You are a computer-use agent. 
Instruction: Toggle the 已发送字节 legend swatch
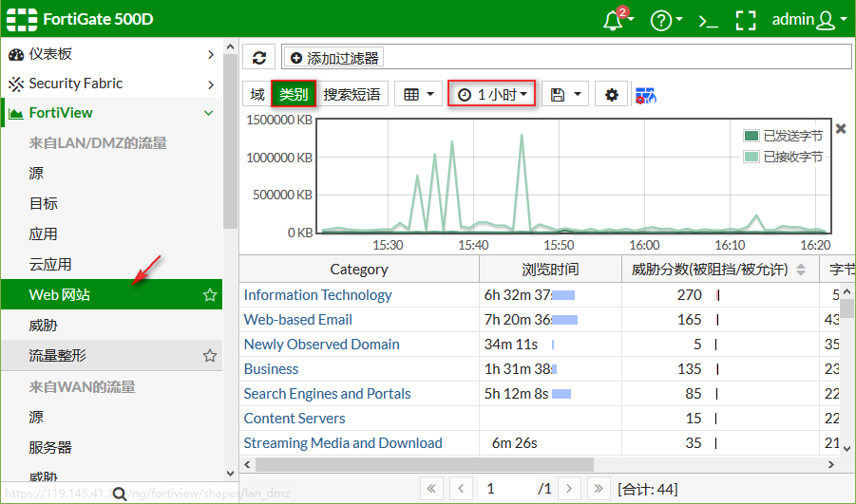click(751, 136)
